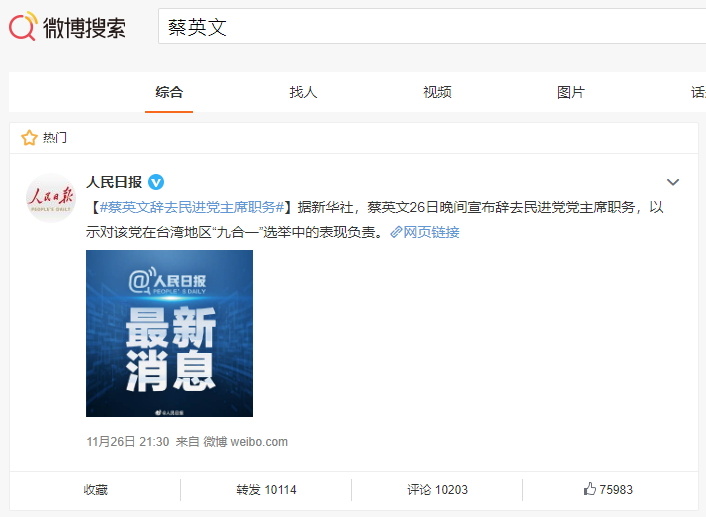
Task: Open the 图片 tab
Action: [x=571, y=92]
